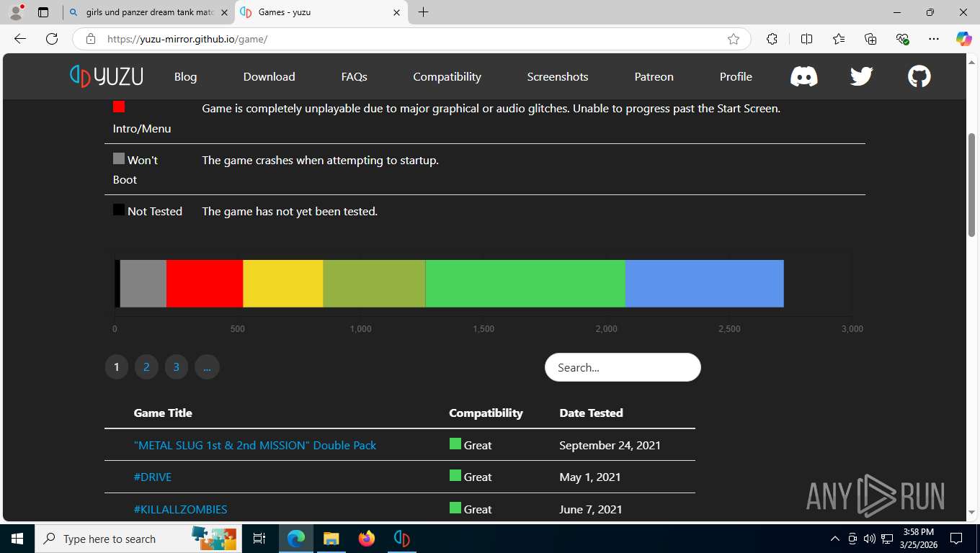The width and height of the screenshot is (980, 553).
Task: Open File Explorer from the taskbar
Action: [x=331, y=539]
